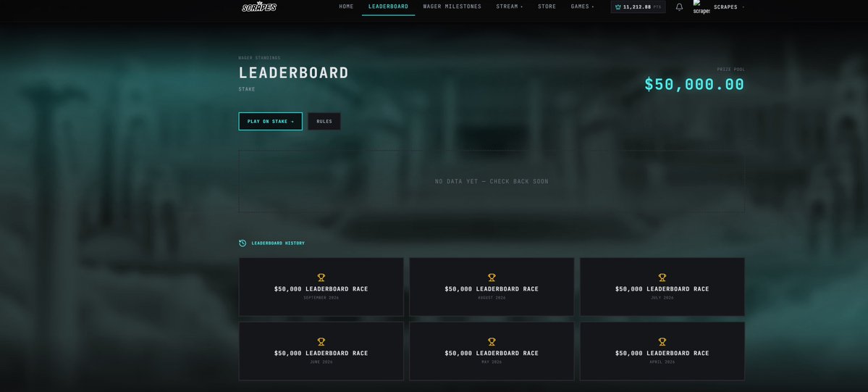Screen dimensions: 868x392
Task: Click the Prize Pool label
Action: pyautogui.click(x=730, y=70)
